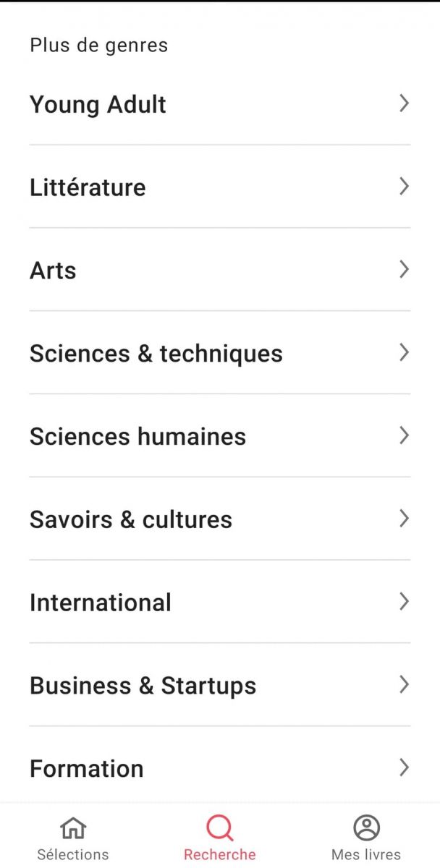Expand Young Adult with its chevron
The width and height of the screenshot is (440, 868).
pyautogui.click(x=405, y=103)
